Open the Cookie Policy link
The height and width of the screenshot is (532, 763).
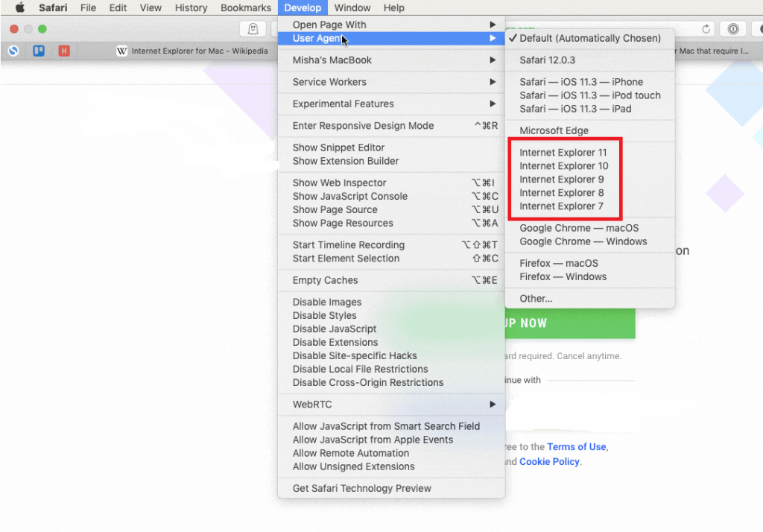[x=549, y=461]
